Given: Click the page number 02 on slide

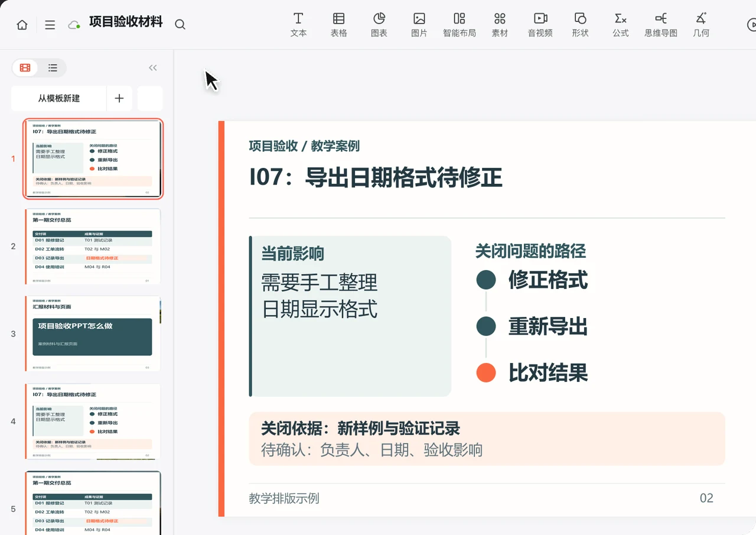Looking at the screenshot, I should click(x=706, y=498).
